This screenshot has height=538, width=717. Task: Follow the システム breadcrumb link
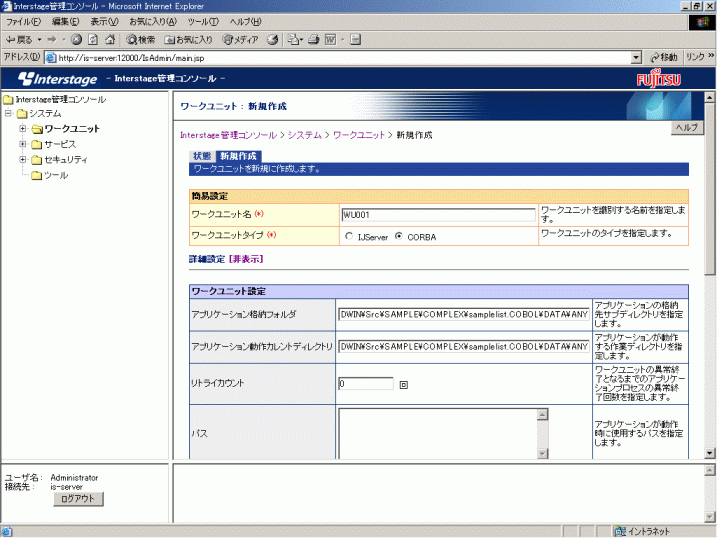[x=305, y=135]
